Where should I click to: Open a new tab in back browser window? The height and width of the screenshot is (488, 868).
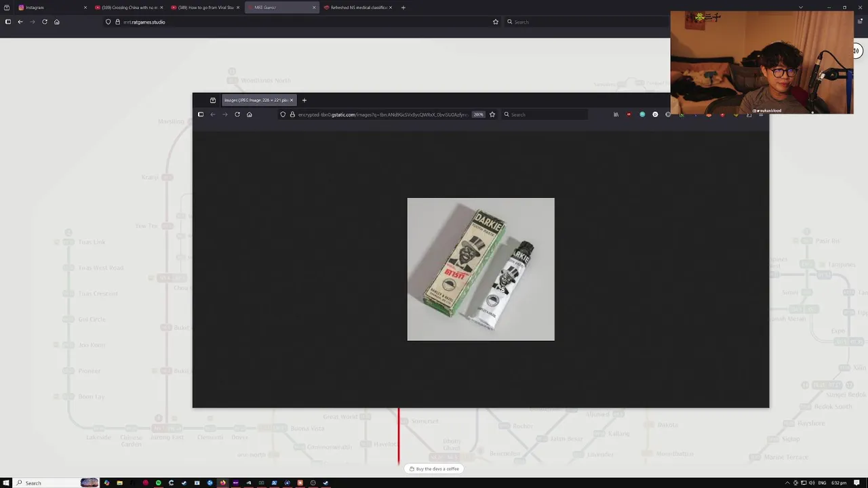[403, 7]
